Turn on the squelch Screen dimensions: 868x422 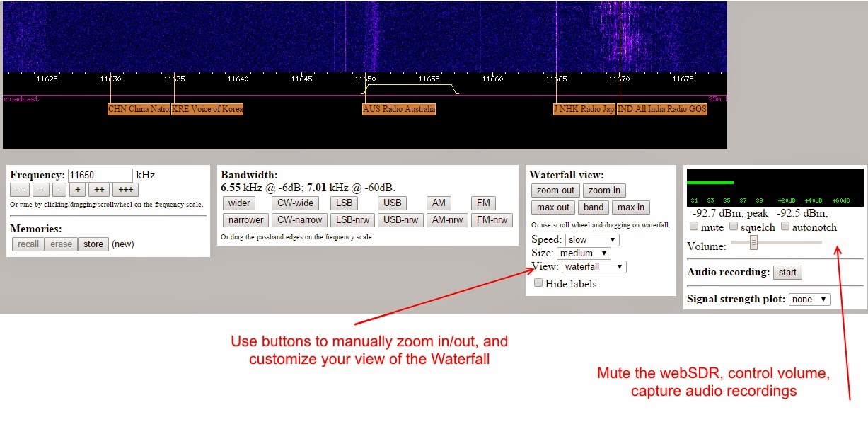[x=732, y=227]
